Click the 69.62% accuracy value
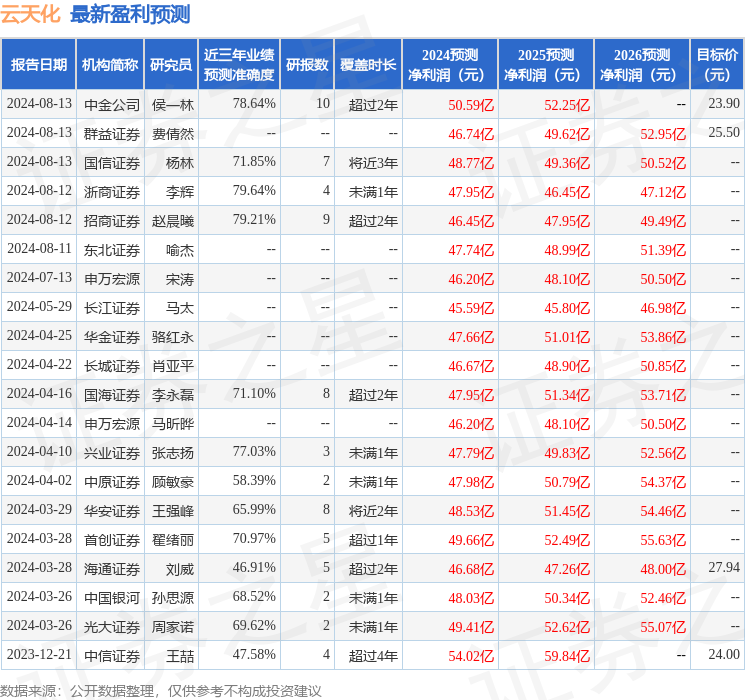 (254, 625)
